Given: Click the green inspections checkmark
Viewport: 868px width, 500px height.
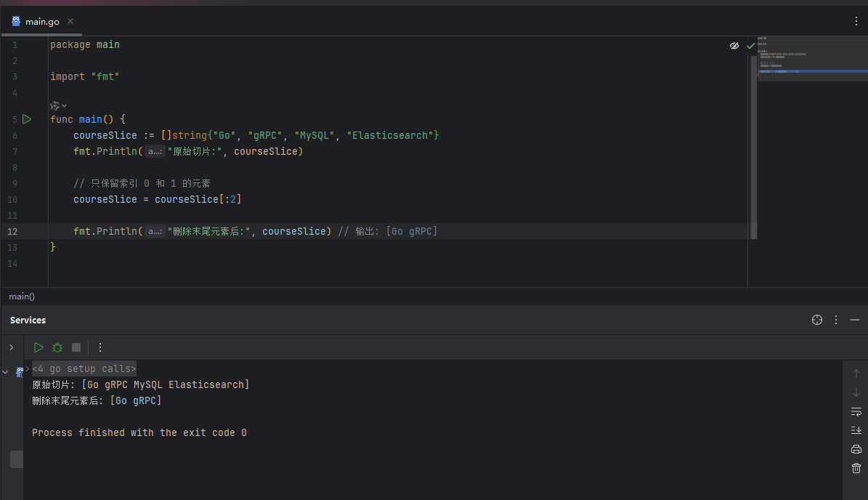Looking at the screenshot, I should coord(750,46).
